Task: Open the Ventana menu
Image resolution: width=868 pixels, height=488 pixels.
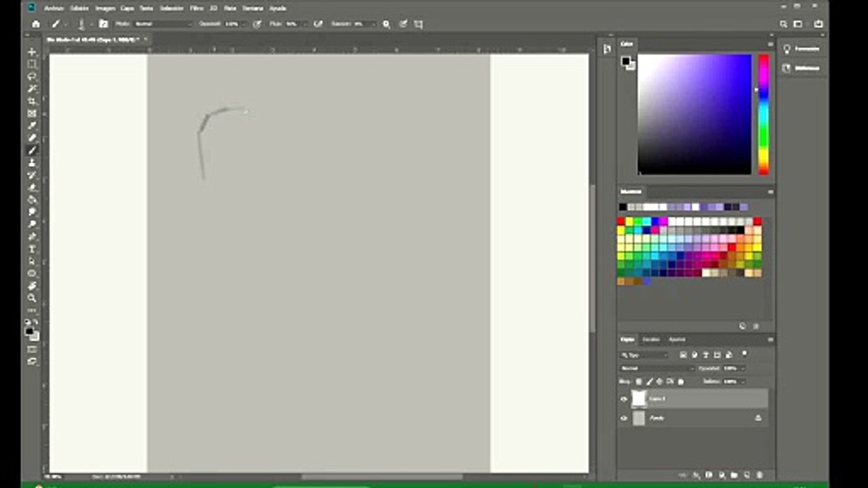Action: (x=252, y=8)
